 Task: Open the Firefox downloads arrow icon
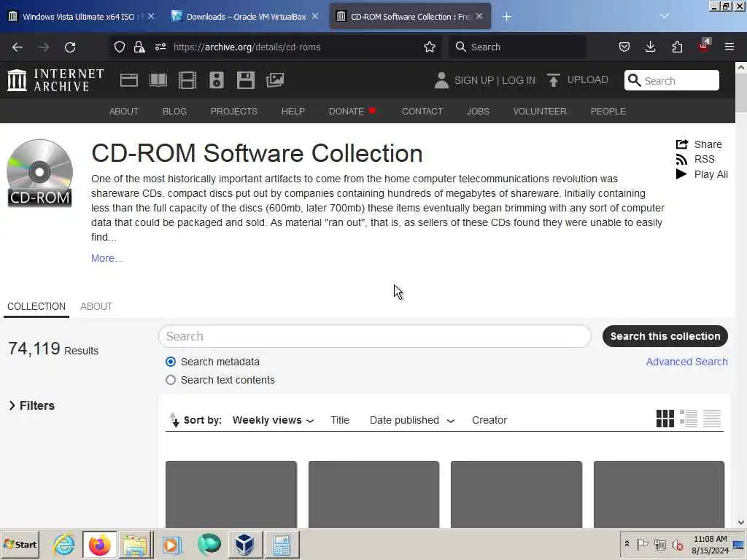(x=650, y=47)
